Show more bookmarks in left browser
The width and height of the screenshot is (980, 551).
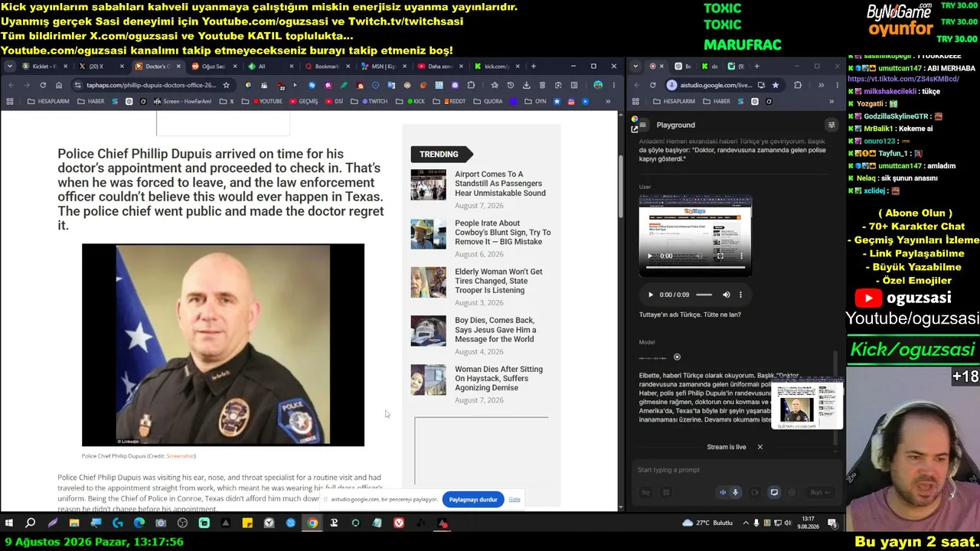608,102
